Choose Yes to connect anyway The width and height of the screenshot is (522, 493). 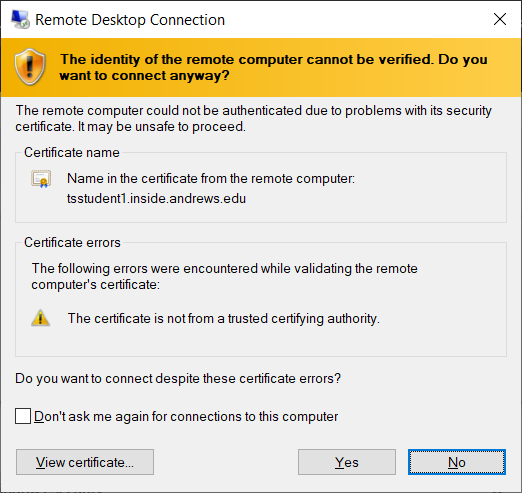pyautogui.click(x=347, y=462)
